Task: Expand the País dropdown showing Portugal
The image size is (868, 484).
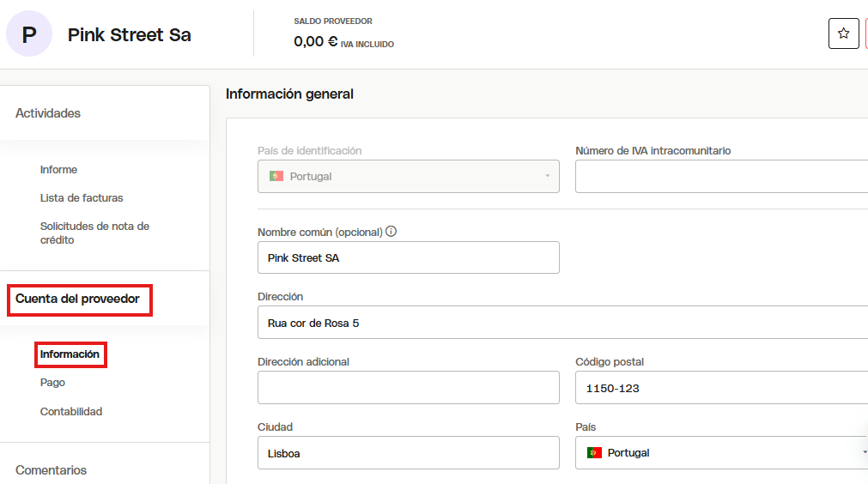Action: pyautogui.click(x=721, y=452)
